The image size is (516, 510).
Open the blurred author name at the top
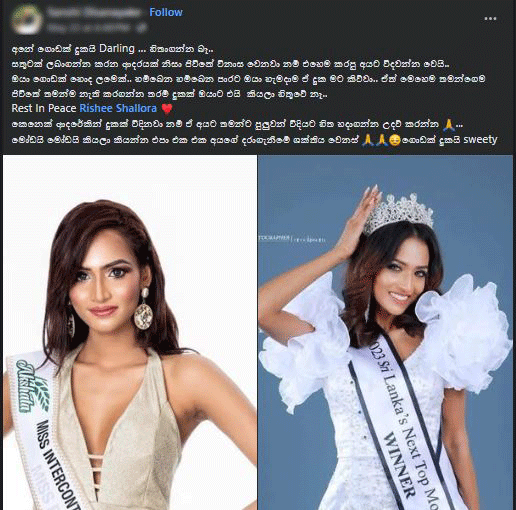(x=94, y=12)
